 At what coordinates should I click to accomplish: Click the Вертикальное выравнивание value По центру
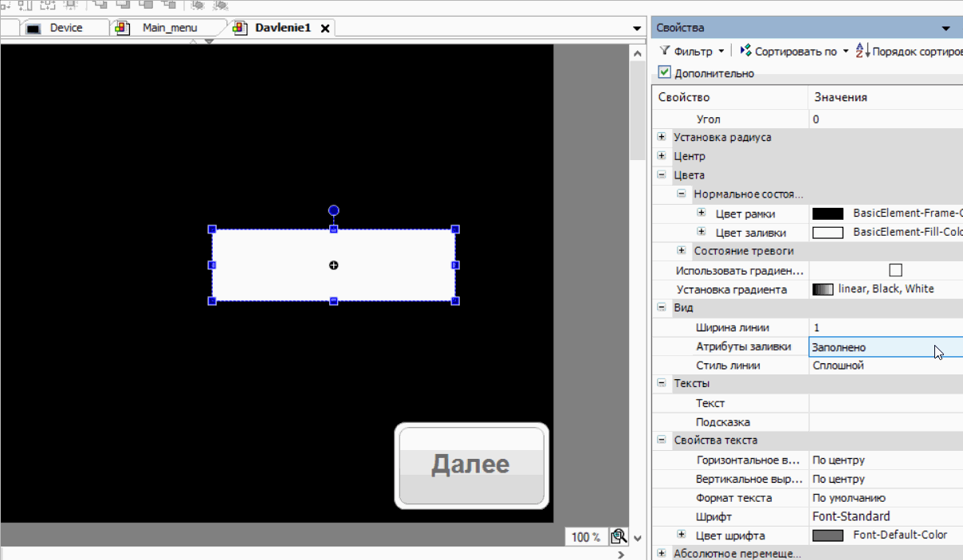coord(838,479)
